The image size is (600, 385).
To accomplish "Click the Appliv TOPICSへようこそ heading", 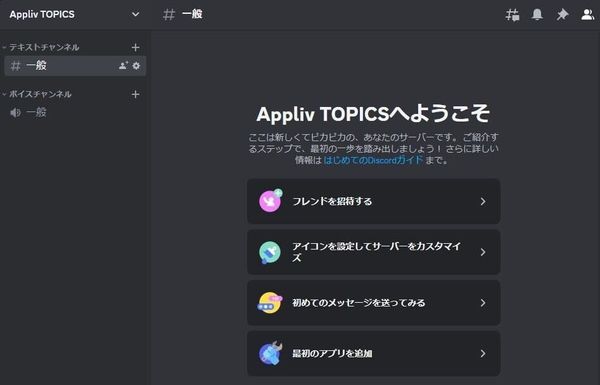I will 373,114.
